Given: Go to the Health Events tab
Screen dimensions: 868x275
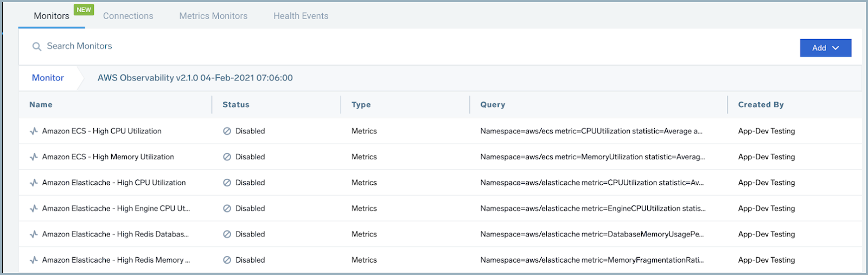Looking at the screenshot, I should point(301,16).
